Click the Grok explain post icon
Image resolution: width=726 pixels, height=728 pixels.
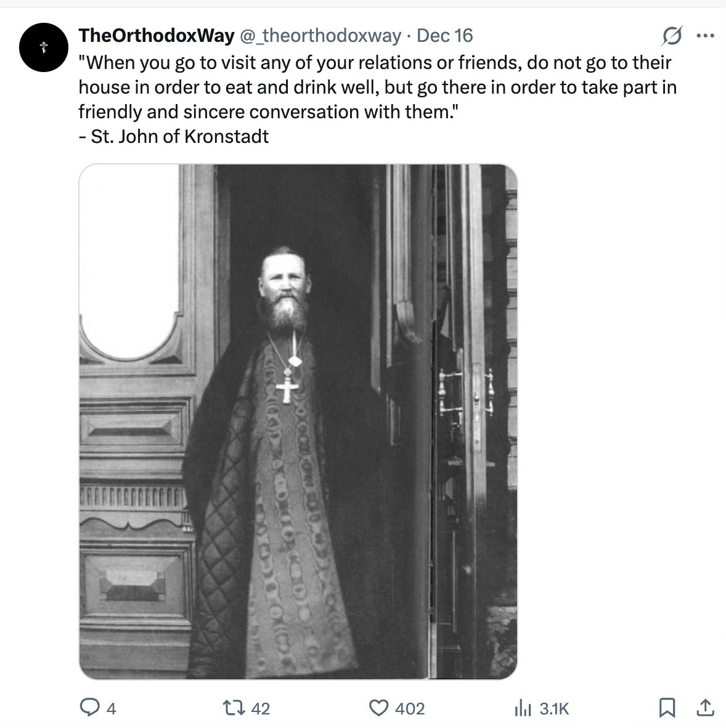(672, 36)
